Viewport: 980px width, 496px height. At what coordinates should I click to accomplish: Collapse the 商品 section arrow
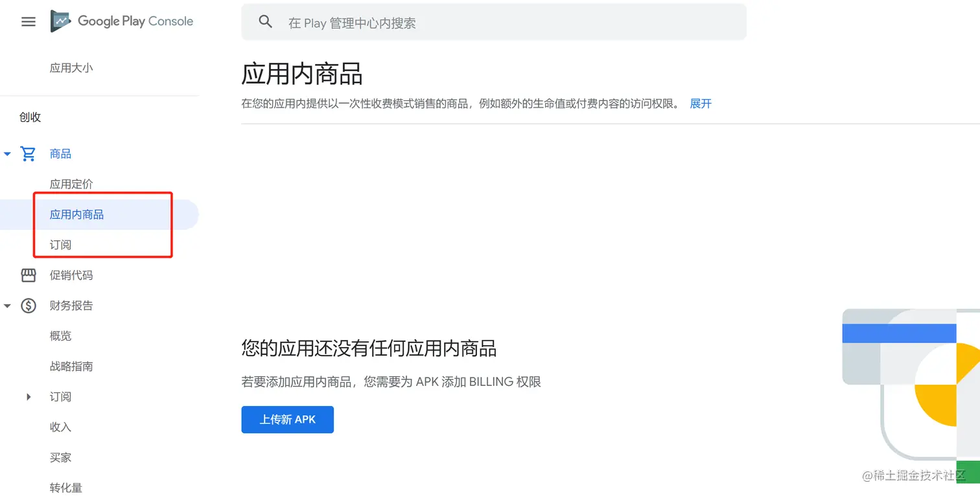click(8, 154)
